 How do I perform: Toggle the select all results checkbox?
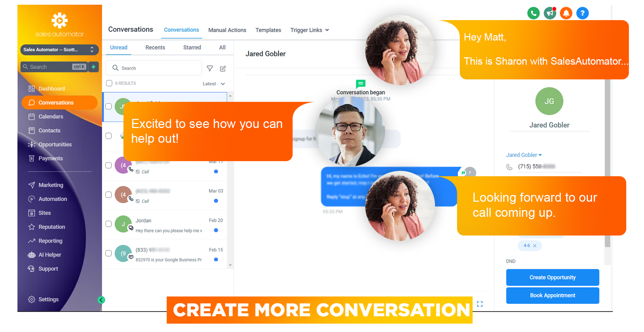(x=109, y=83)
